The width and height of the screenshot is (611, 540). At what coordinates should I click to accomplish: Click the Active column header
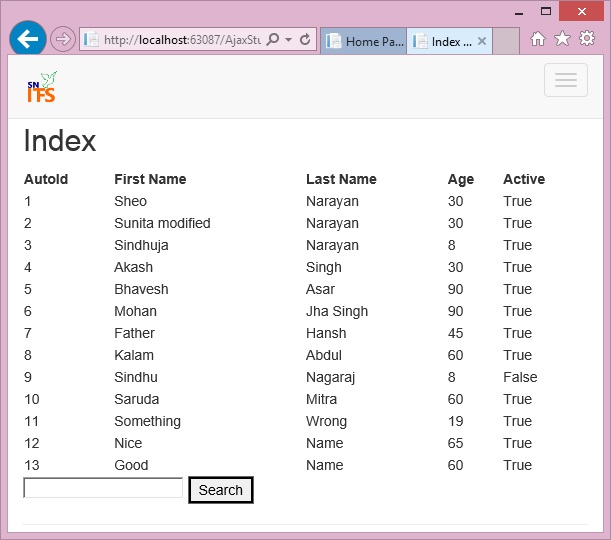[524, 179]
